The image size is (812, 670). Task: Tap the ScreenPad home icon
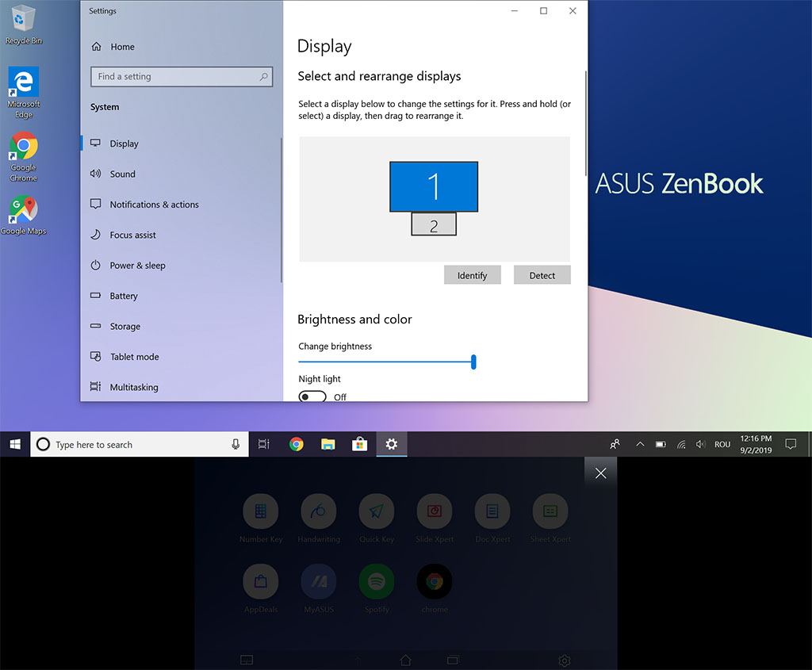pos(405,660)
